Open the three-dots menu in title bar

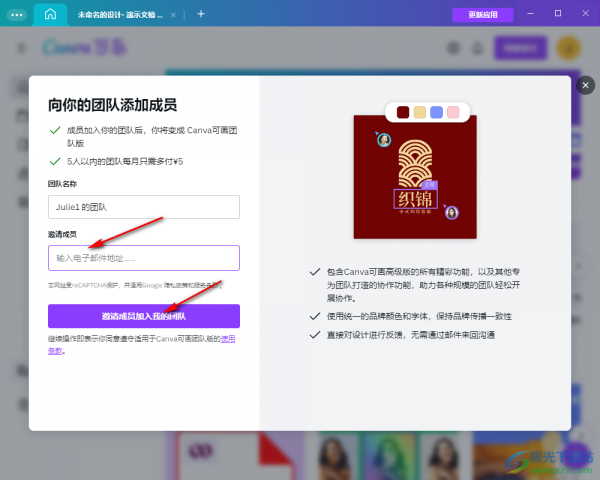point(17,15)
